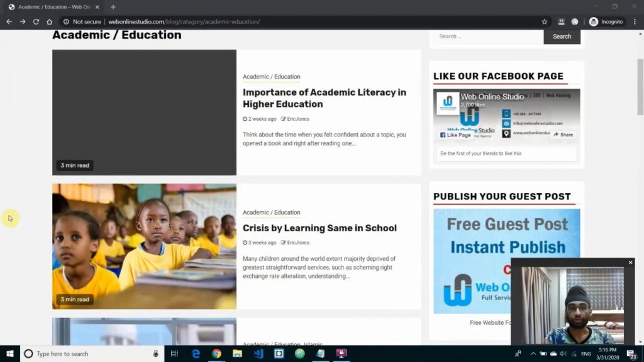Open Visual Studio Code from the taskbar
Viewport: 644px width, 362px height.
click(258, 354)
